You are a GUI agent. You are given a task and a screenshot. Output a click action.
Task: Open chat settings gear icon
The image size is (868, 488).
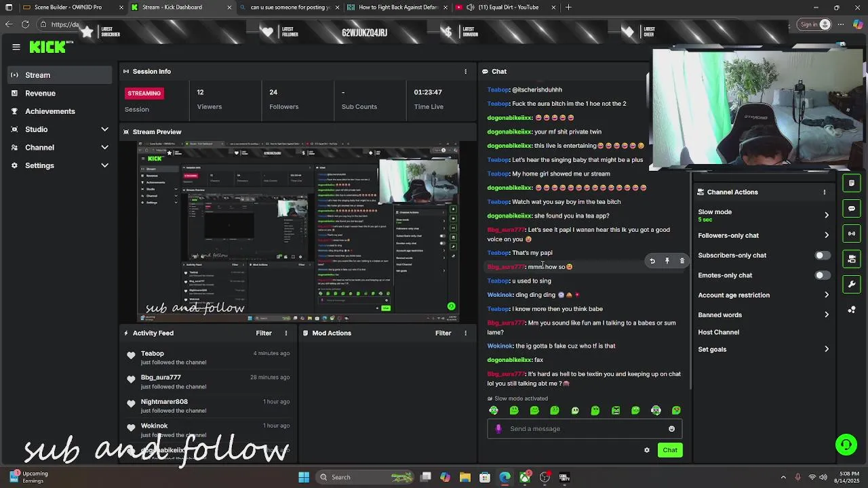tap(647, 450)
